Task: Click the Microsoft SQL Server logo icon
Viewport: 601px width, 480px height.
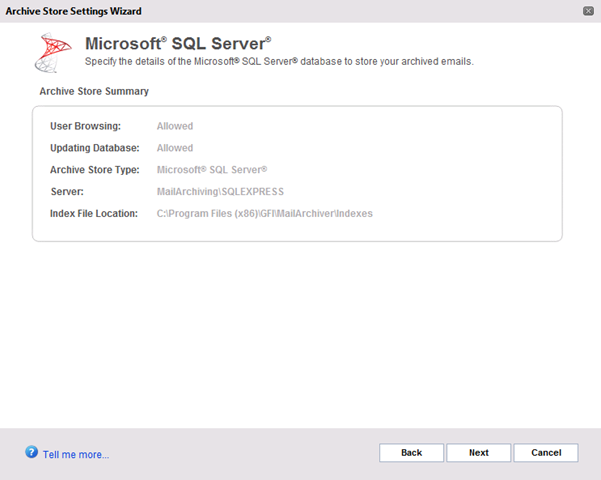Action: tap(53, 53)
